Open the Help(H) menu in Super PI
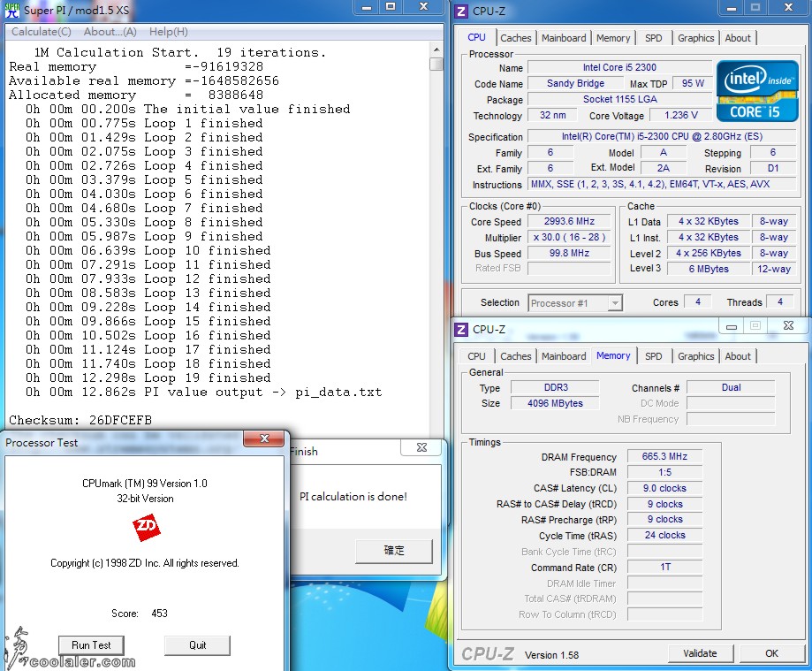This screenshot has width=812, height=671. [169, 32]
